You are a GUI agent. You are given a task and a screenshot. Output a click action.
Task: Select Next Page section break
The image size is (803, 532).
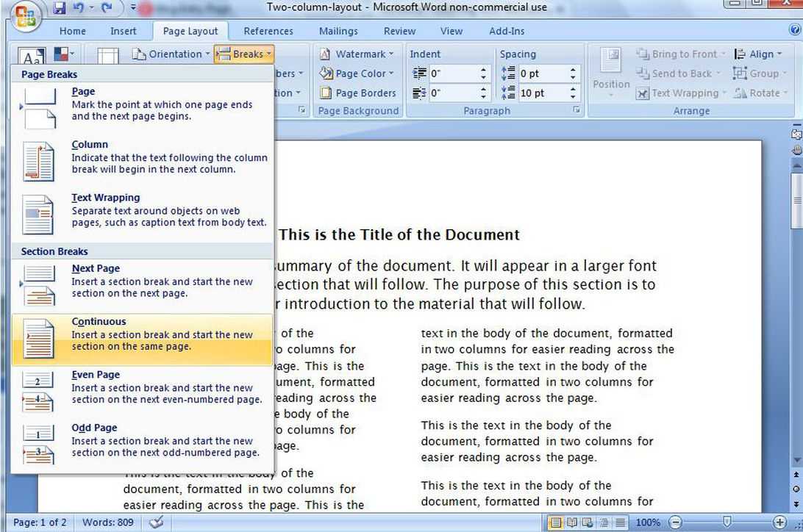pyautogui.click(x=142, y=286)
